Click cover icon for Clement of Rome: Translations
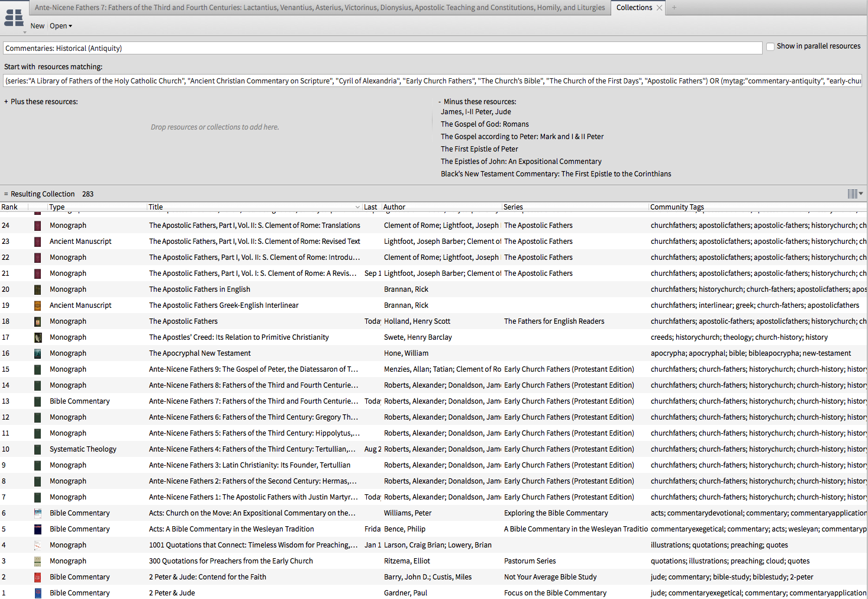The width and height of the screenshot is (868, 599). pyautogui.click(x=38, y=226)
